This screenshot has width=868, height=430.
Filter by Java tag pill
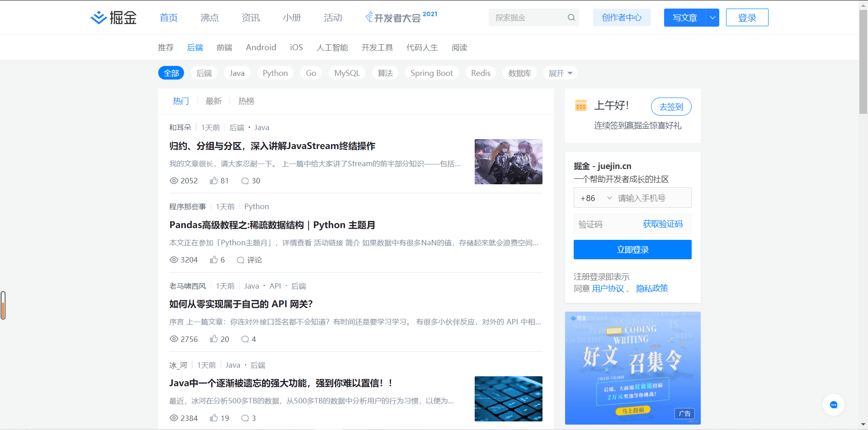(x=237, y=73)
